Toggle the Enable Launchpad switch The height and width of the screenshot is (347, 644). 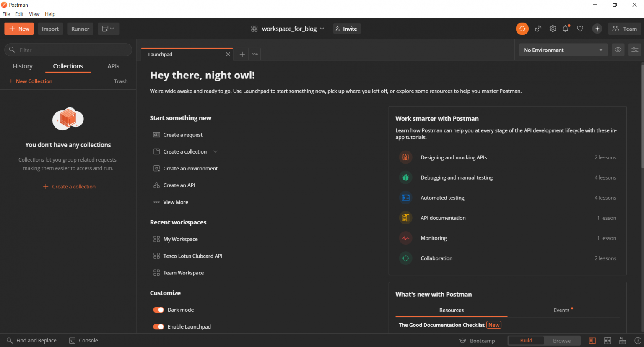click(x=158, y=326)
